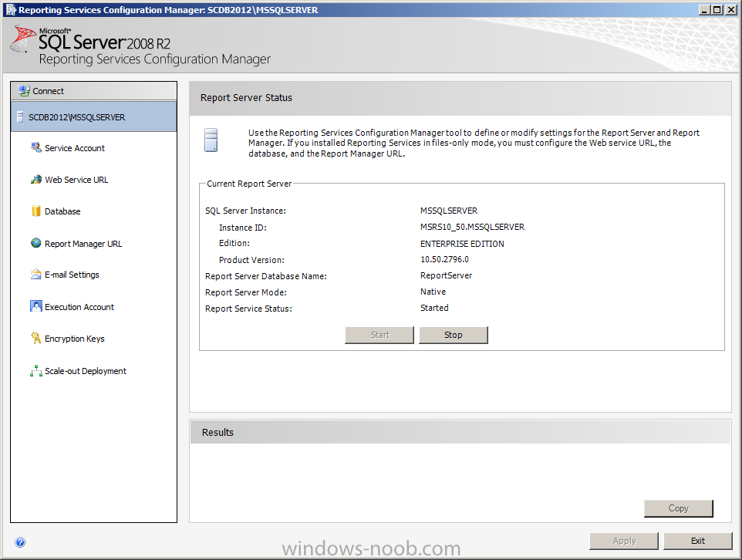Select the Encryption Keys page
742x560 pixels.
click(x=75, y=339)
